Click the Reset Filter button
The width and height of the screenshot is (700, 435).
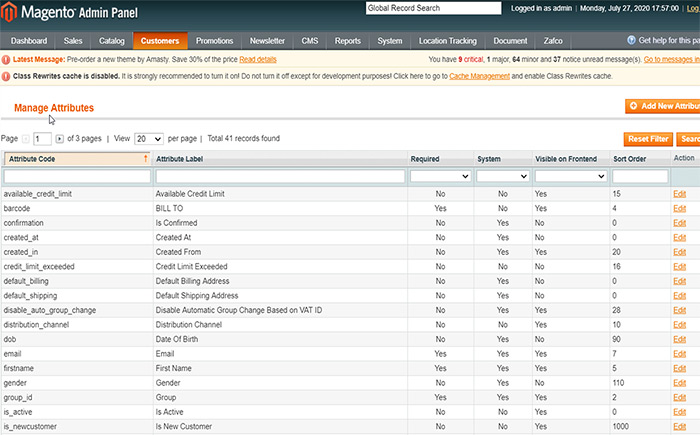pos(648,139)
